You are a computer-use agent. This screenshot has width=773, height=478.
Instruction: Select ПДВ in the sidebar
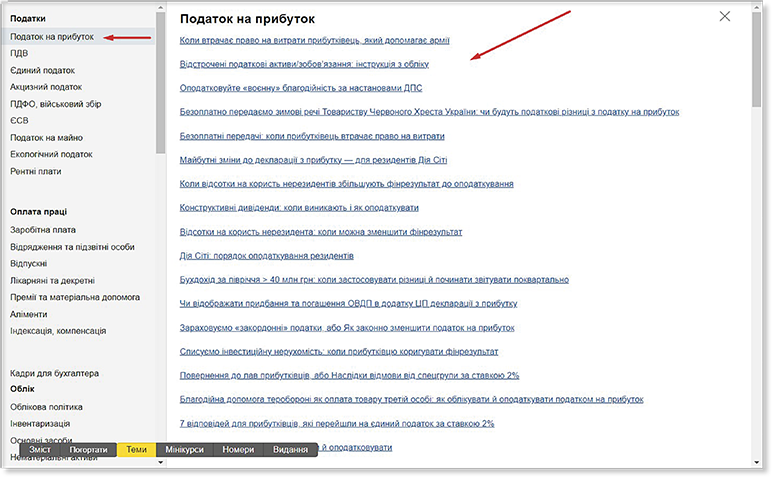[x=18, y=53]
